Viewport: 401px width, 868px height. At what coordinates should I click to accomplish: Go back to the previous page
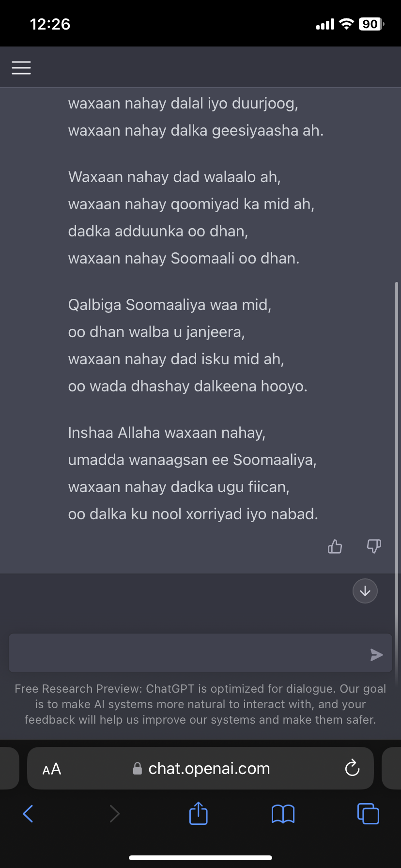pyautogui.click(x=28, y=813)
